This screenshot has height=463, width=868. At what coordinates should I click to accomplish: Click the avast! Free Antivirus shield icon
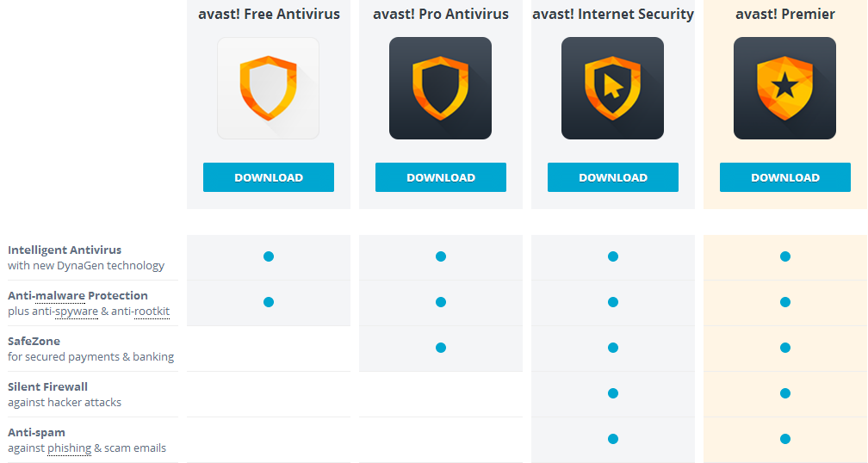coord(268,88)
